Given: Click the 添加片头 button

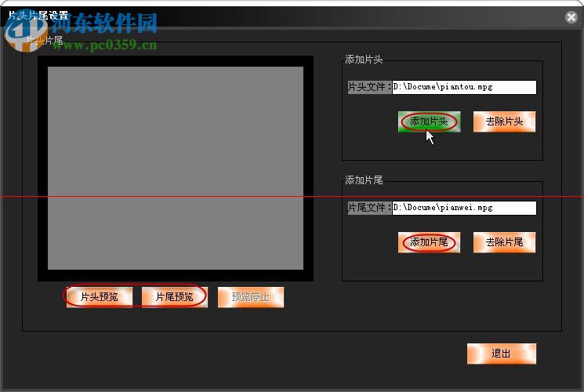Looking at the screenshot, I should point(429,122).
